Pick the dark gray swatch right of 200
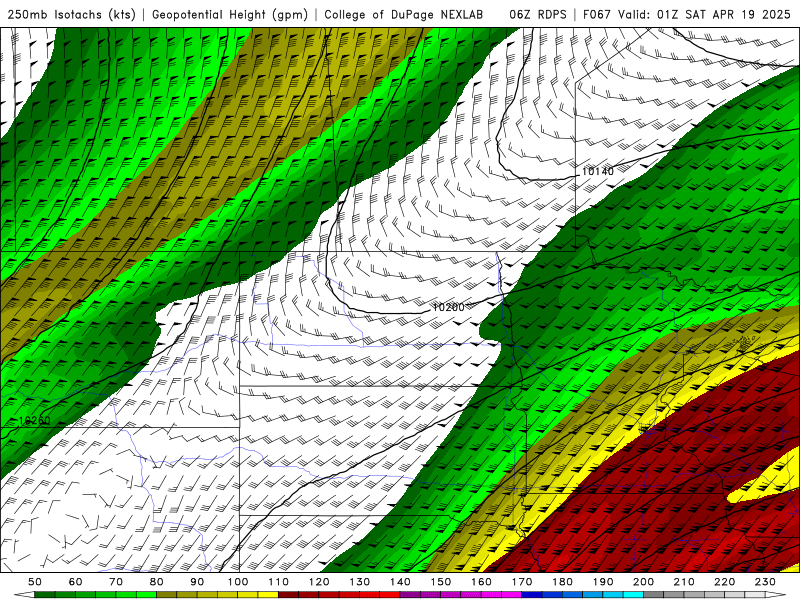Screen dimensions: 800x600 [x=654, y=595]
